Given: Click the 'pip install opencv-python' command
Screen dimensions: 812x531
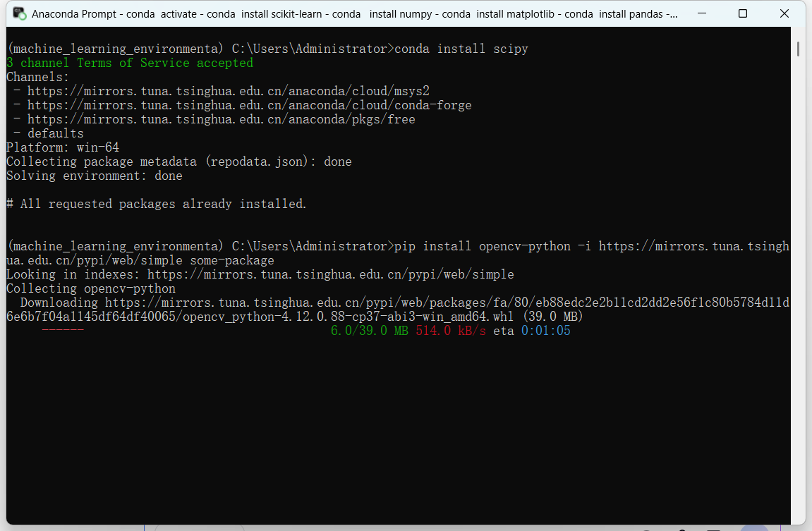Looking at the screenshot, I should click(x=482, y=246).
